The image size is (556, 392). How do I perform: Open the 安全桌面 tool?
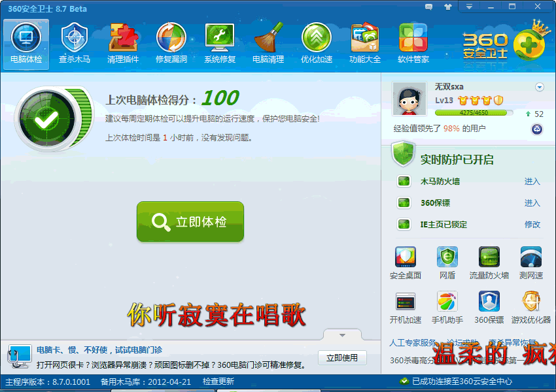(x=406, y=263)
